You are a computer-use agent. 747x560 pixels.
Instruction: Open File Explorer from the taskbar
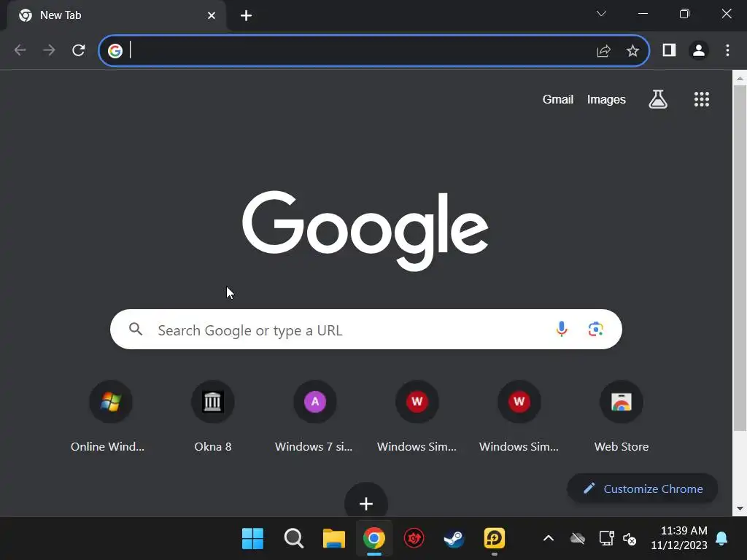[x=334, y=539]
